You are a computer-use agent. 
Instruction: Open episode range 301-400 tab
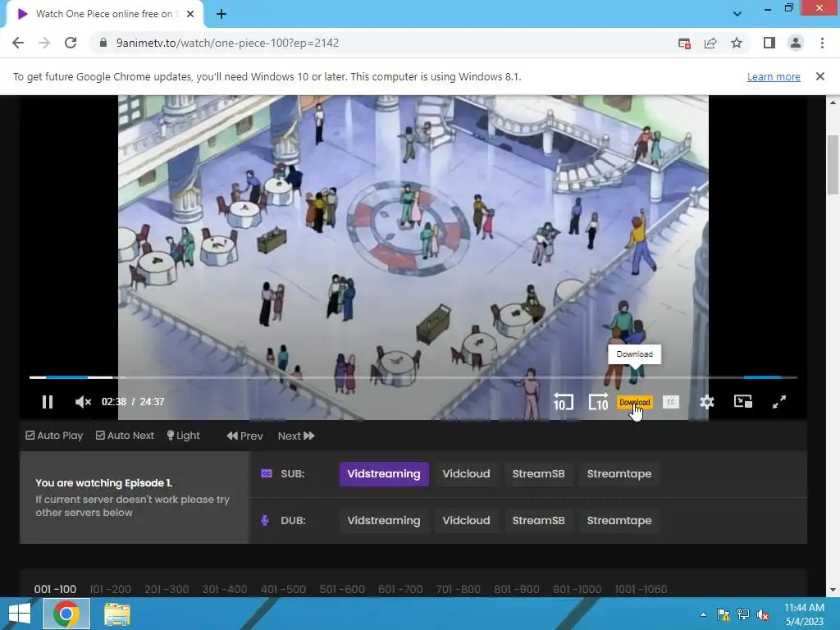point(225,589)
